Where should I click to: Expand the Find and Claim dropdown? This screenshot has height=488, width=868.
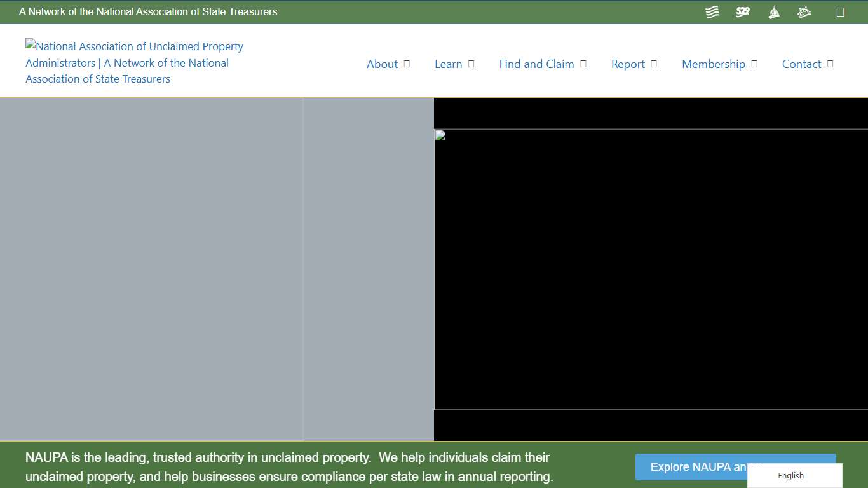pos(583,64)
